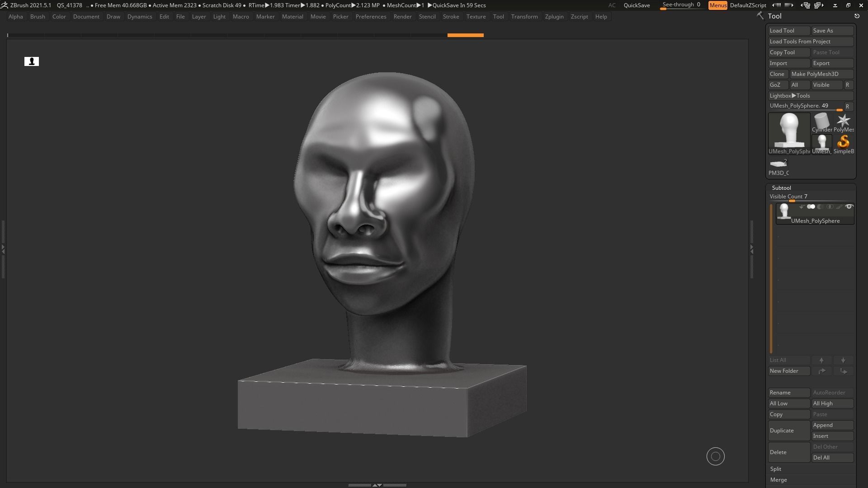Toggle the polypaint brush icon on subtool
This screenshot has height=488, width=868.
click(x=839, y=207)
